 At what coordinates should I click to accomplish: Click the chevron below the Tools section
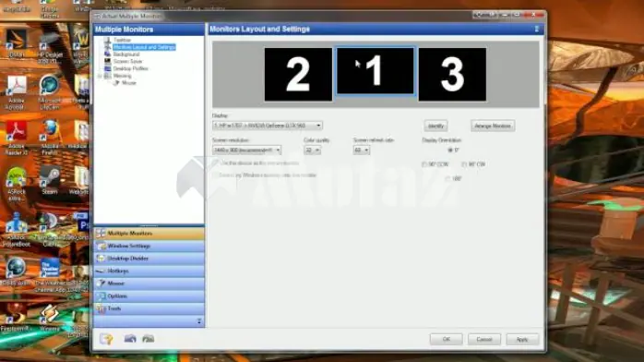(x=199, y=321)
